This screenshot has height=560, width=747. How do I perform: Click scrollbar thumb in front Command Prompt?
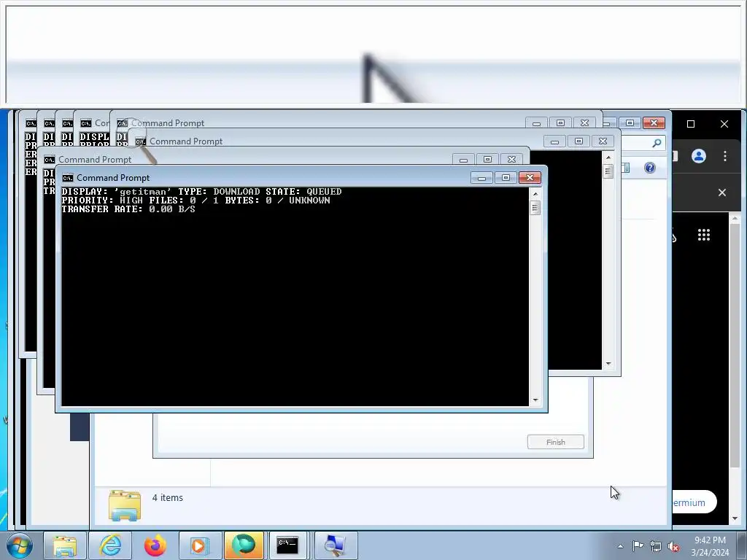click(535, 208)
